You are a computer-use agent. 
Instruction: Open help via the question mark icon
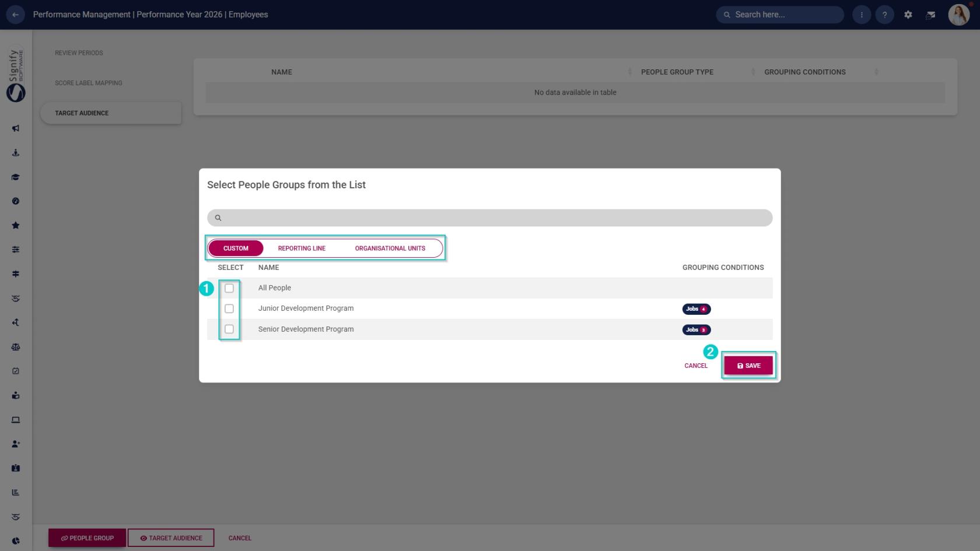(884, 15)
